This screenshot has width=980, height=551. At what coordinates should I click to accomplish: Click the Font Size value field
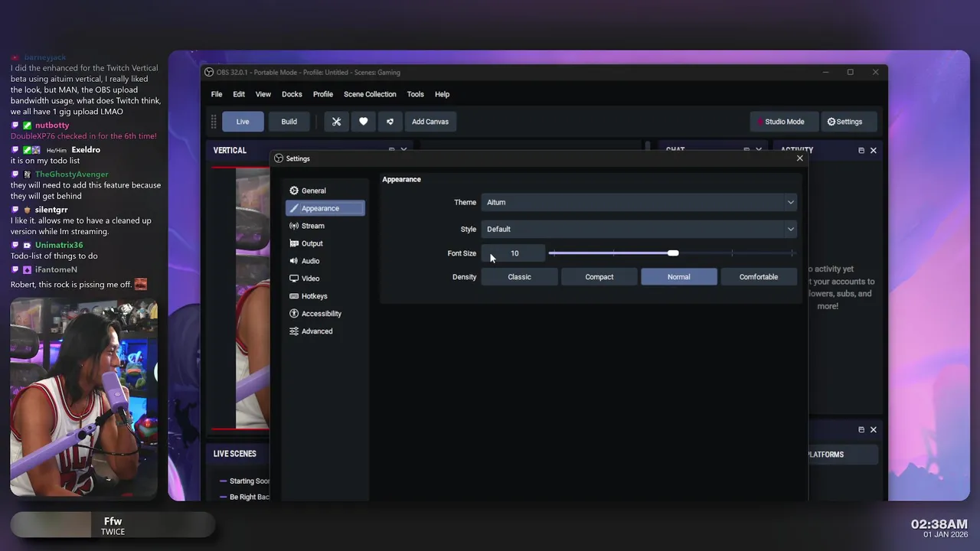point(514,253)
